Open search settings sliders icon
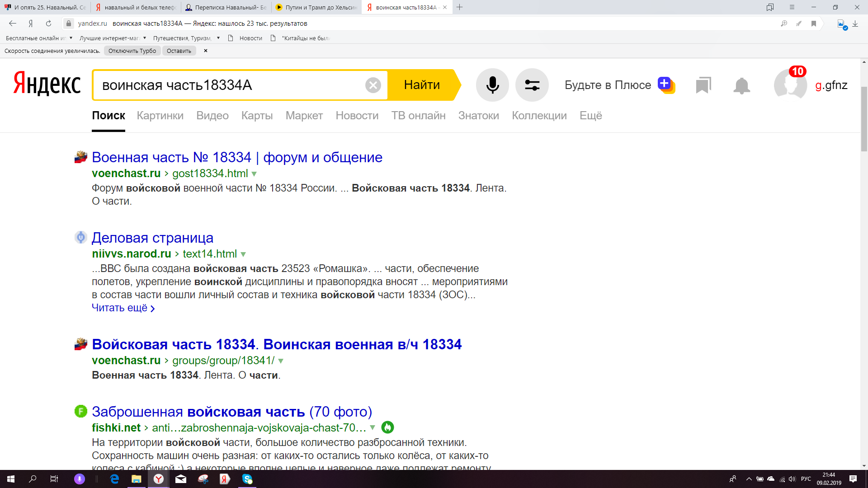Screen dimensions: 868x488 click(532, 85)
